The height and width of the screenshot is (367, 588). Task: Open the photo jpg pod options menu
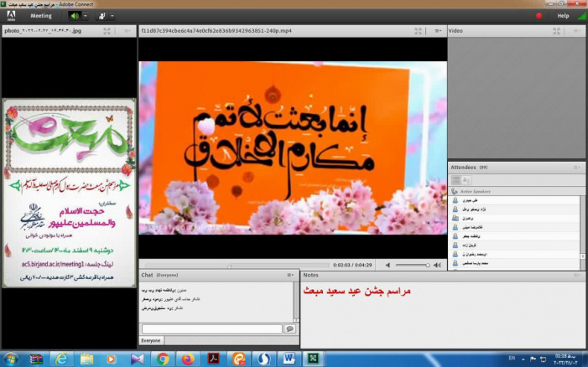(x=127, y=31)
